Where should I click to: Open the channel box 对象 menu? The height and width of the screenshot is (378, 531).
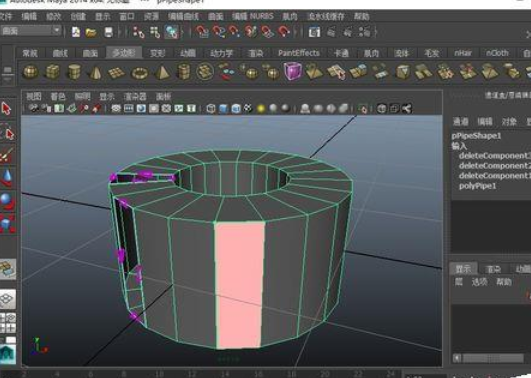pos(509,122)
